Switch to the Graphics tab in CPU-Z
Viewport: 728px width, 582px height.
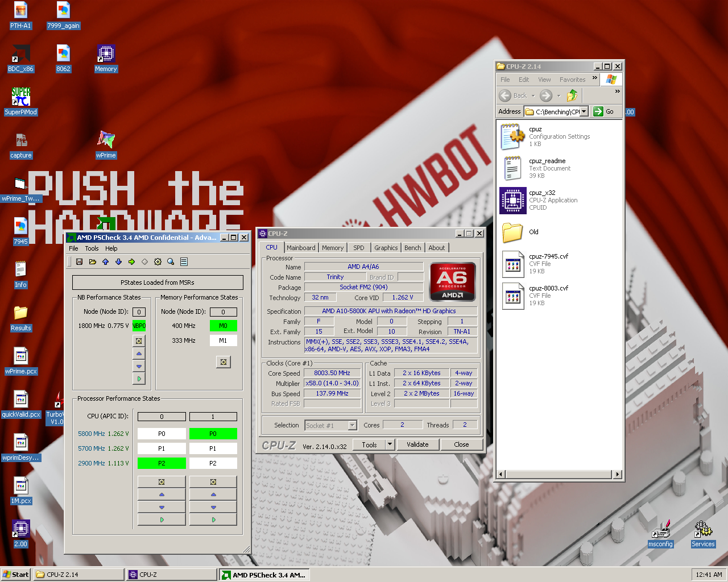[x=386, y=248]
